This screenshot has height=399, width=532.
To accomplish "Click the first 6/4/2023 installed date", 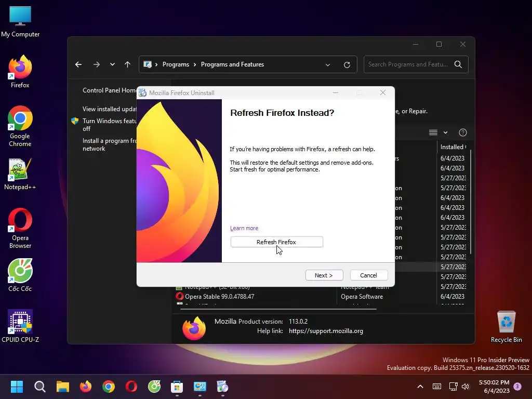I will pyautogui.click(x=453, y=158).
